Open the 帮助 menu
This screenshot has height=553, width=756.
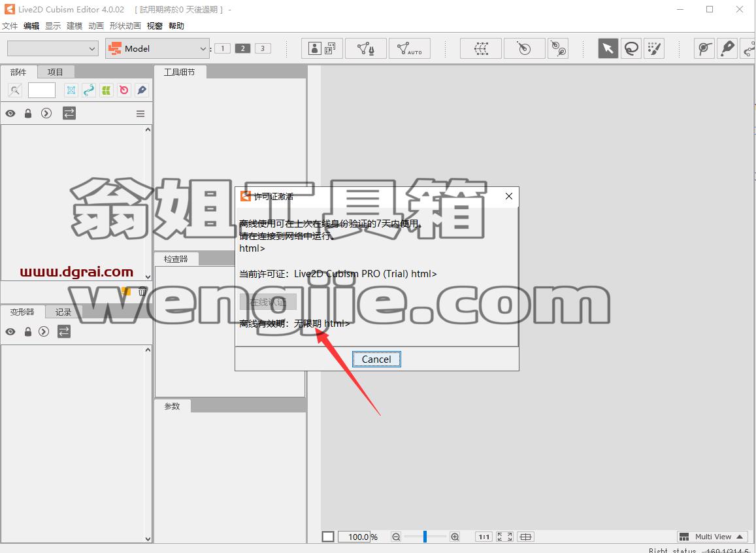tap(176, 26)
